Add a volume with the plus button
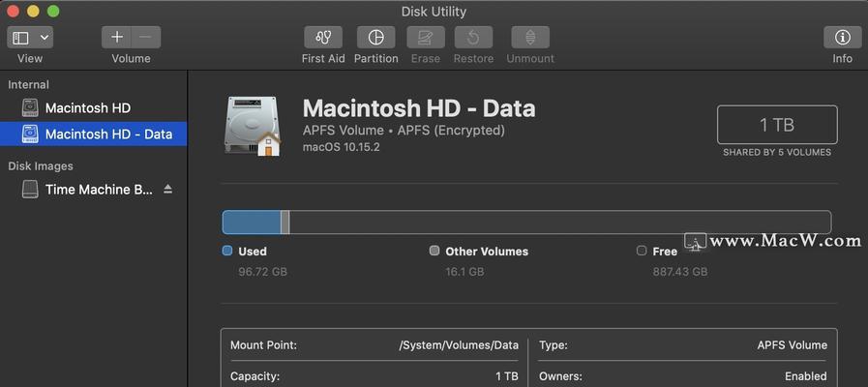This screenshot has height=387, width=868. pos(117,38)
